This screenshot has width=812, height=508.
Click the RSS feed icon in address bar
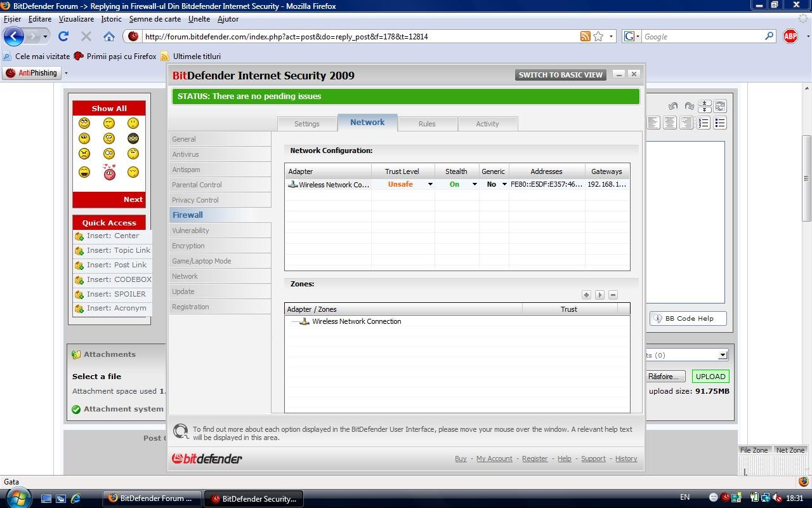pyautogui.click(x=586, y=36)
